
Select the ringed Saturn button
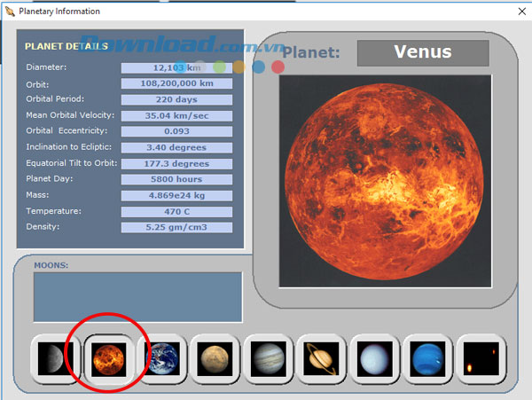coord(322,359)
